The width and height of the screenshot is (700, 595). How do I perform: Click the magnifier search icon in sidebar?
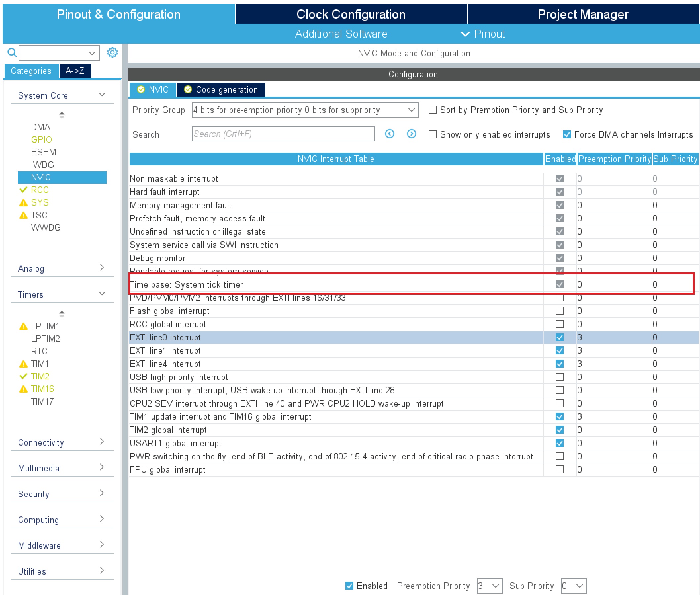click(x=12, y=53)
